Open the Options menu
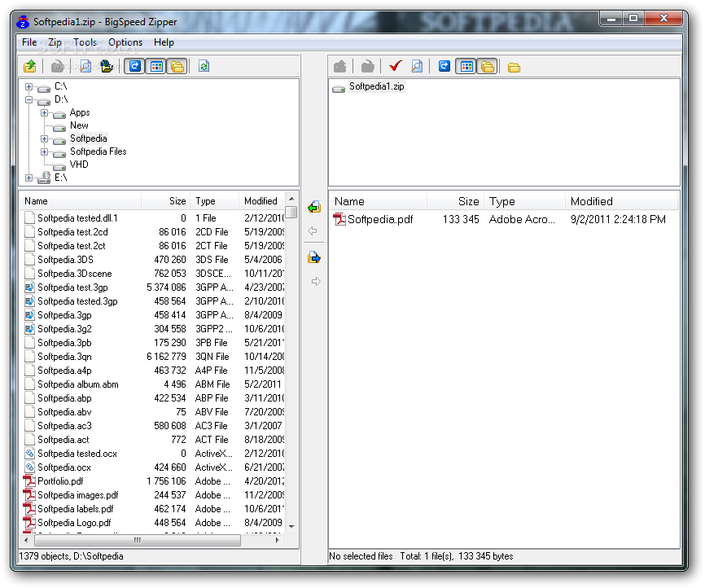This screenshot has width=705, height=588. (125, 42)
